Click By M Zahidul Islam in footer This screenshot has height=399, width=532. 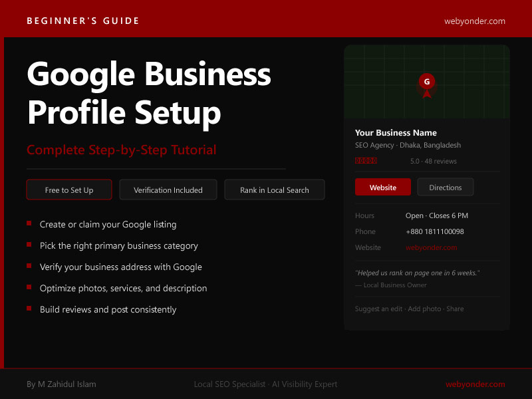pyautogui.click(x=61, y=384)
